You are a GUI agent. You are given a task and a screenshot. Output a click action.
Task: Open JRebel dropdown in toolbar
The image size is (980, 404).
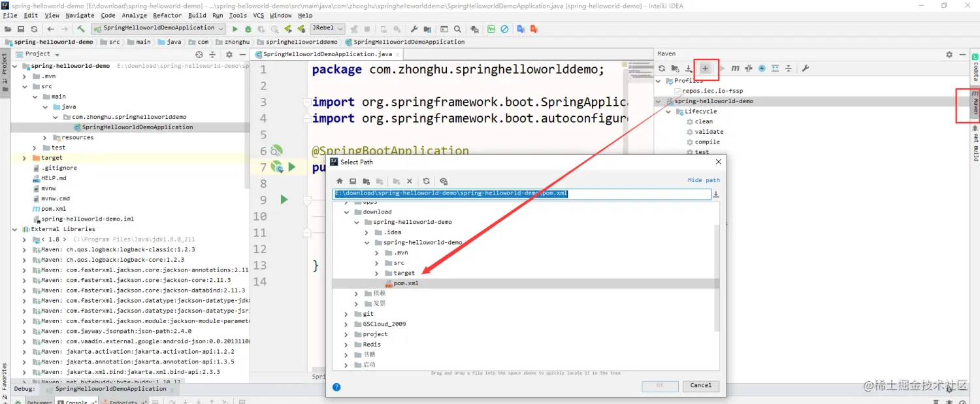click(x=326, y=29)
